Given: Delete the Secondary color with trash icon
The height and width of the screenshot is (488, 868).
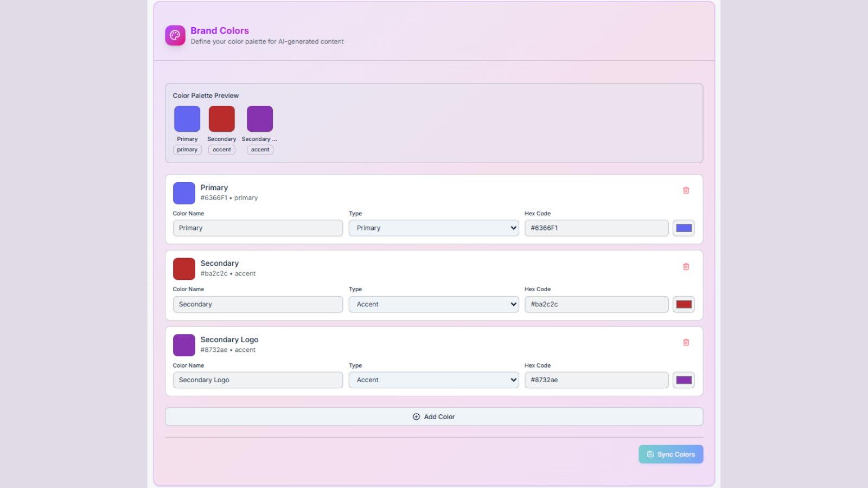Looking at the screenshot, I should click(x=686, y=267).
